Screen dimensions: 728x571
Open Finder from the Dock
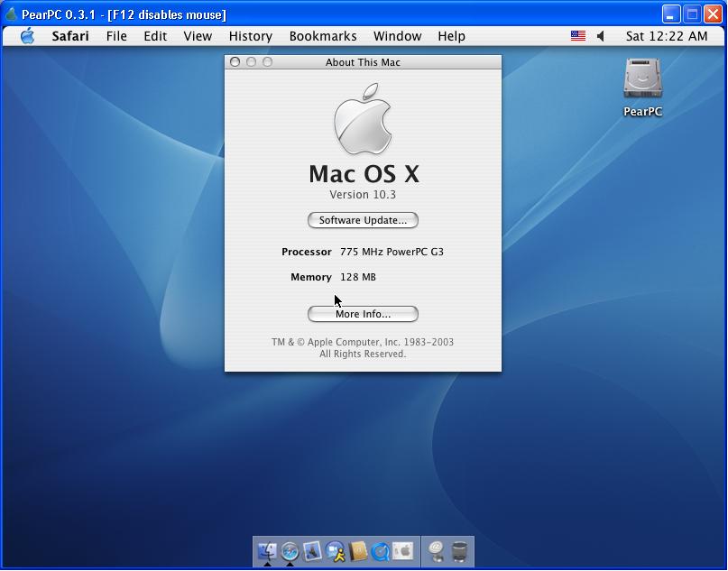[267, 550]
